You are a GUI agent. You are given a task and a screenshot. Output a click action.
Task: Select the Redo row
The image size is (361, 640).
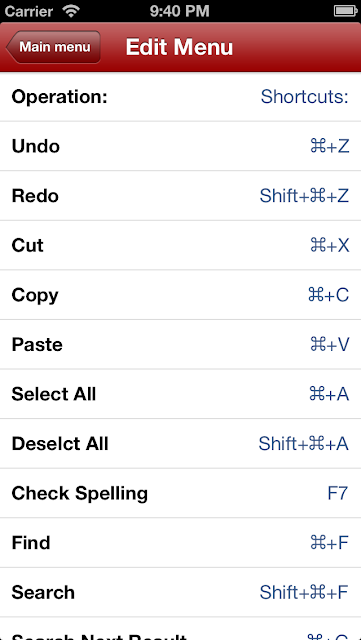[180, 196]
